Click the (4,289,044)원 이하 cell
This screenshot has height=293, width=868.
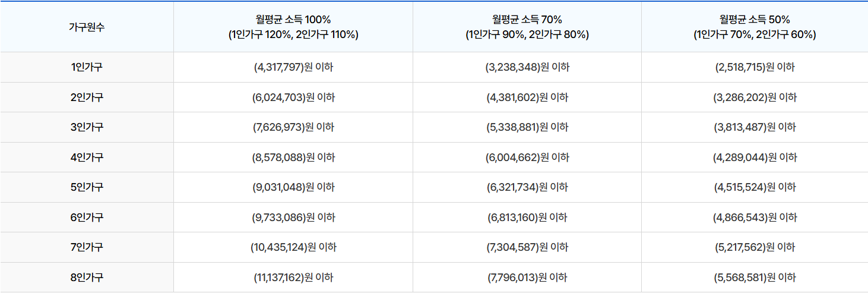pos(755,157)
